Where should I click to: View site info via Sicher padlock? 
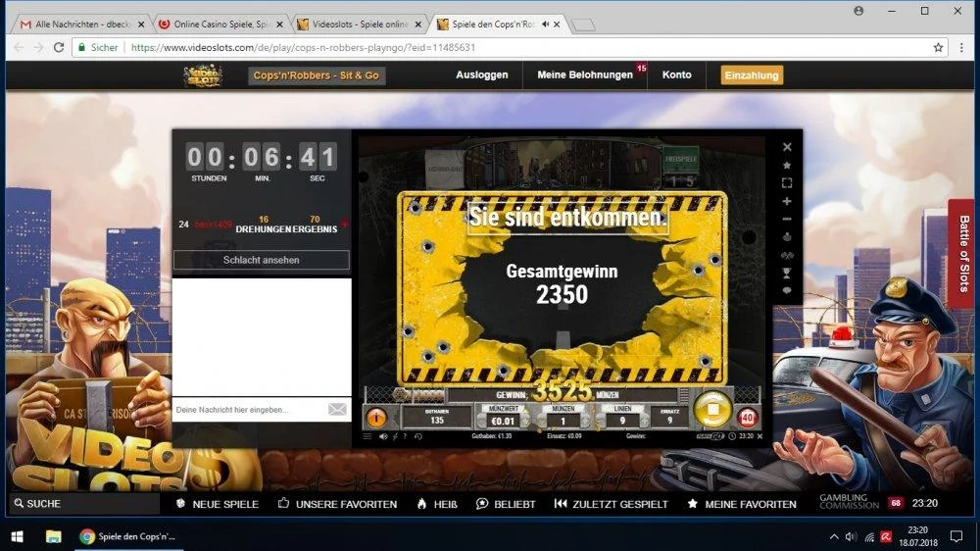[98, 47]
